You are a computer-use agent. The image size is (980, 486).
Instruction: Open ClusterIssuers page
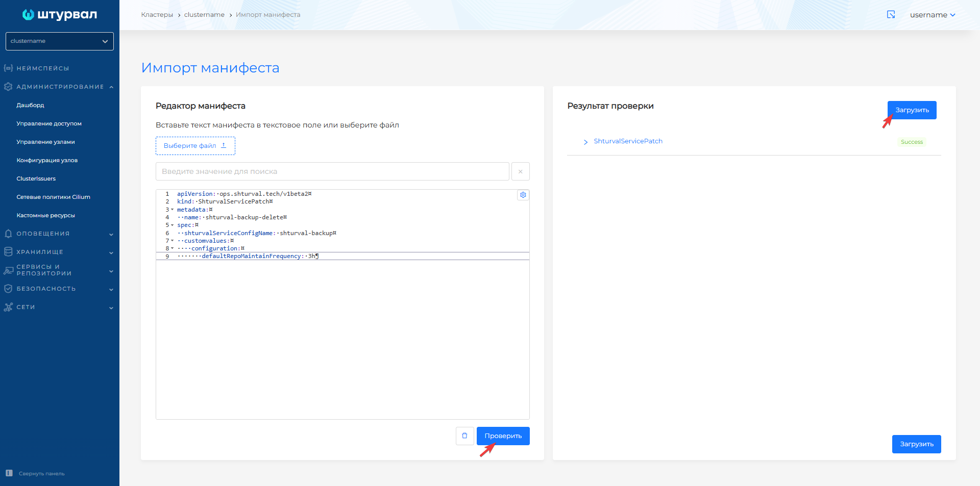coord(36,178)
